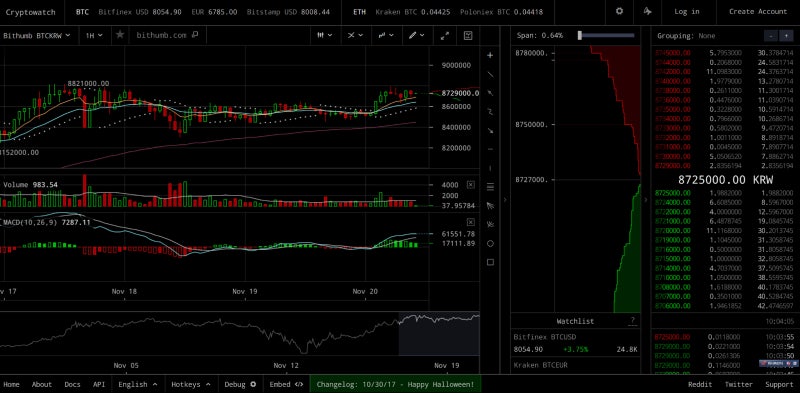Add Bithumb BTCKRW to favorites with star
This screenshot has height=393, width=800.
(x=120, y=35)
